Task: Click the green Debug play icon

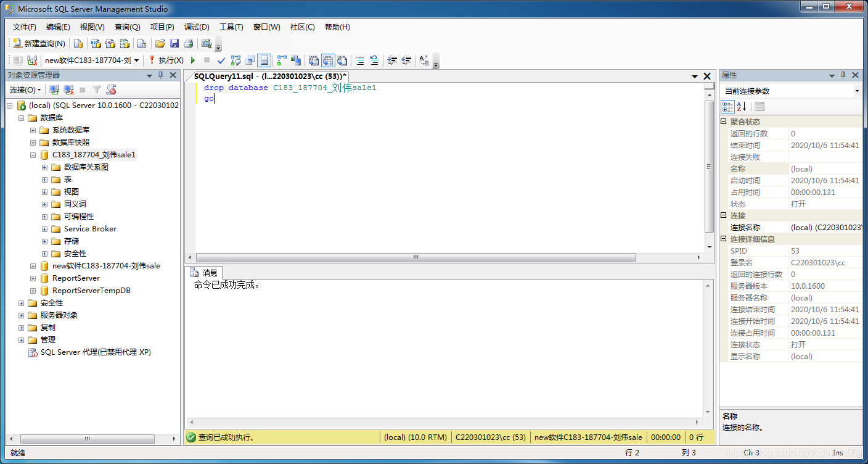Action: tap(193, 60)
